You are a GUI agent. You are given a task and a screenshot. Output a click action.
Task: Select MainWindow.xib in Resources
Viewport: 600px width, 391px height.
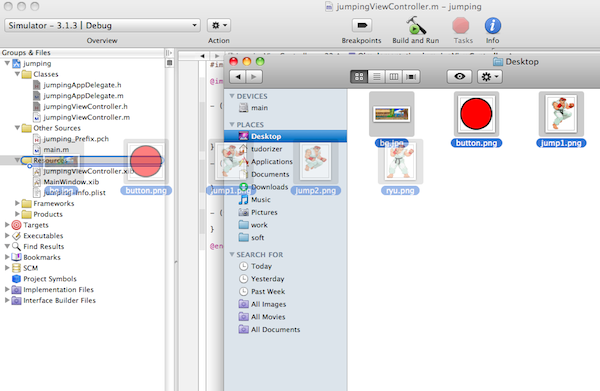coord(71,182)
